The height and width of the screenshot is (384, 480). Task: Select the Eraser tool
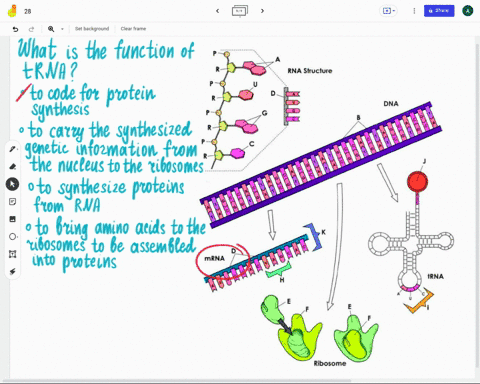pos(12,166)
